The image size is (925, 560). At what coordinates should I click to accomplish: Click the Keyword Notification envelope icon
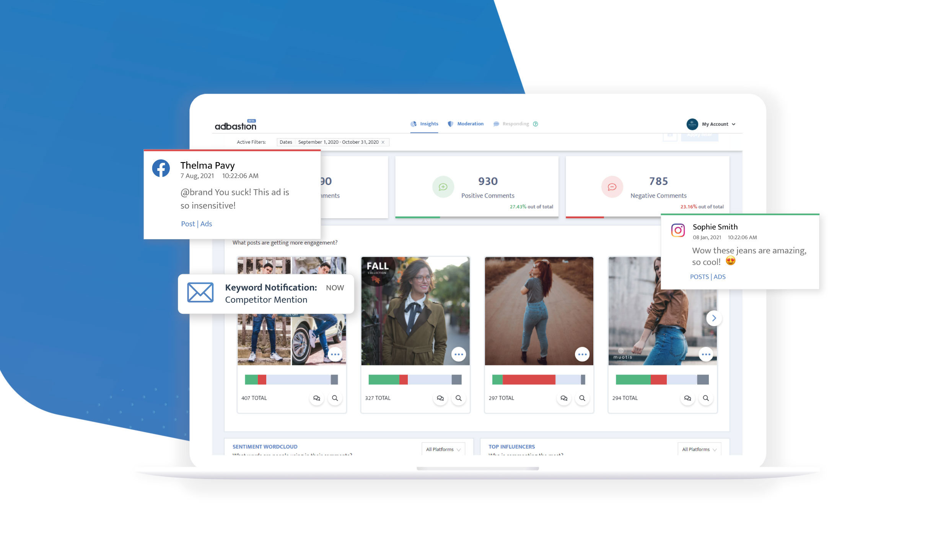click(200, 292)
